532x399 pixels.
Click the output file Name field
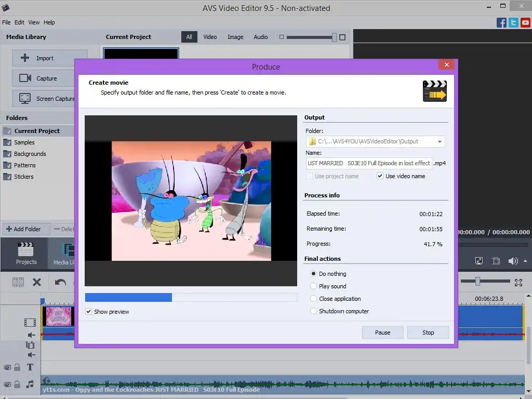[x=369, y=163]
